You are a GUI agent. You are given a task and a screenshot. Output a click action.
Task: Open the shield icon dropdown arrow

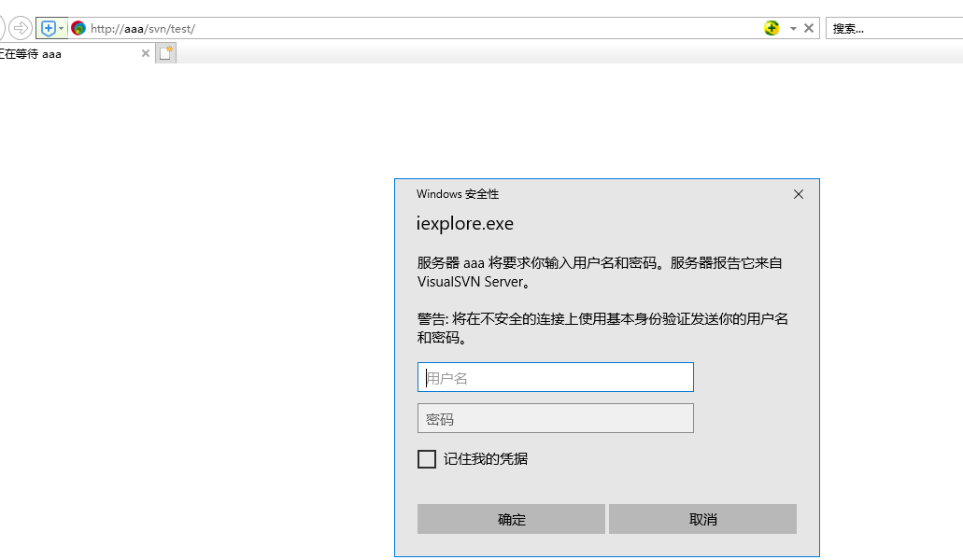tap(62, 29)
